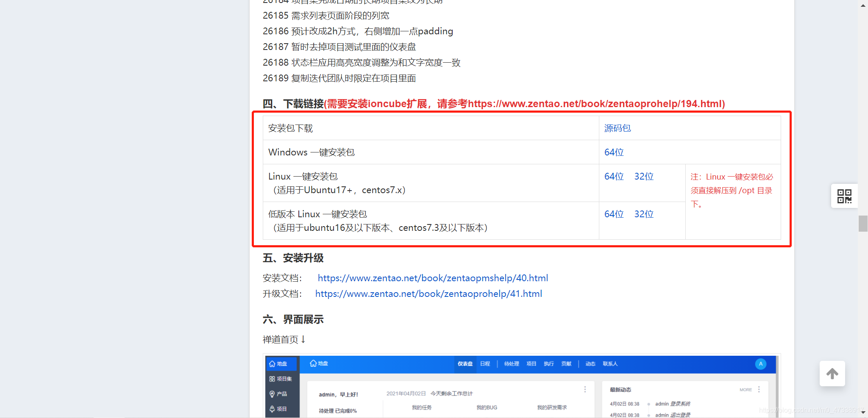Image resolution: width=868 pixels, height=418 pixels.
Task: Open the 日程 menu item
Action: click(485, 363)
